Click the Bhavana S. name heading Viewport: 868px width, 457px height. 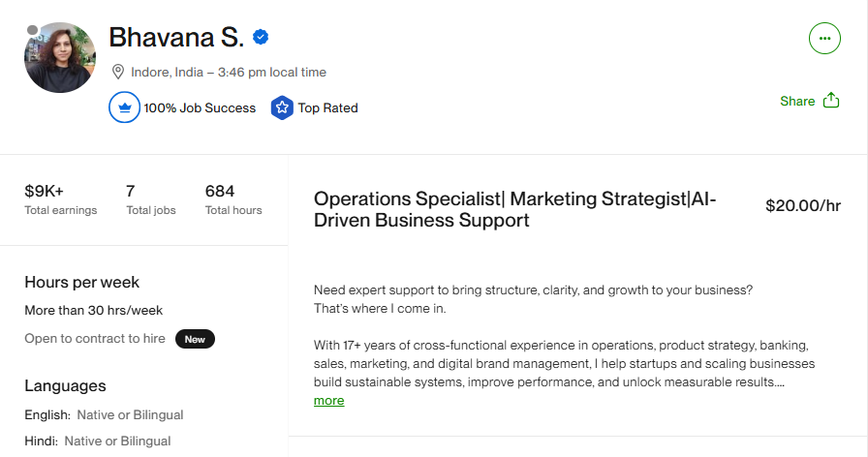point(176,38)
